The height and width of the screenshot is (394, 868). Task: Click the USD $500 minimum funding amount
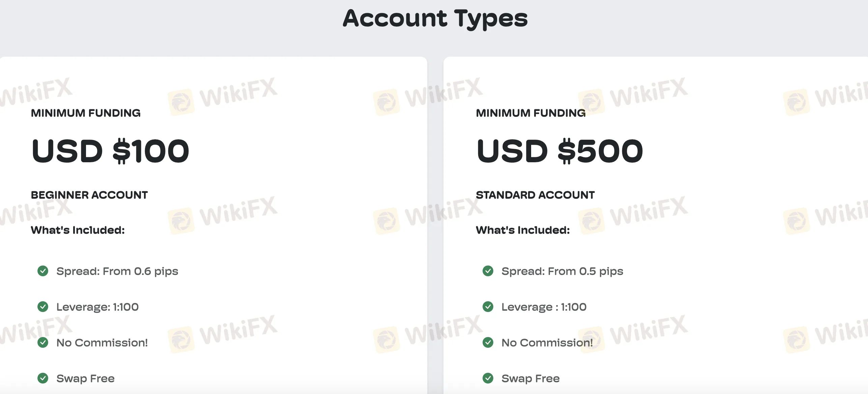point(560,151)
